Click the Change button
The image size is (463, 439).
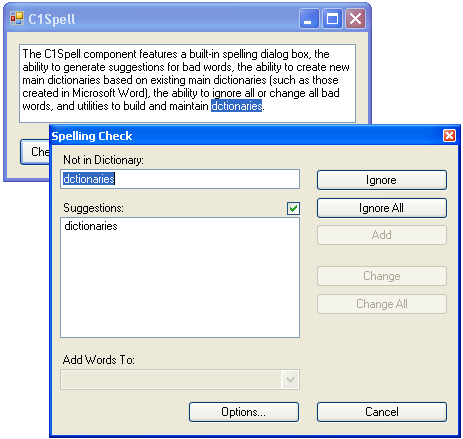click(x=382, y=276)
